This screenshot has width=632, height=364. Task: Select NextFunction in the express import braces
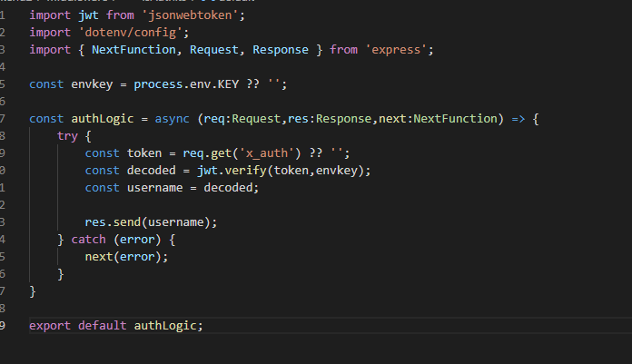coord(133,50)
